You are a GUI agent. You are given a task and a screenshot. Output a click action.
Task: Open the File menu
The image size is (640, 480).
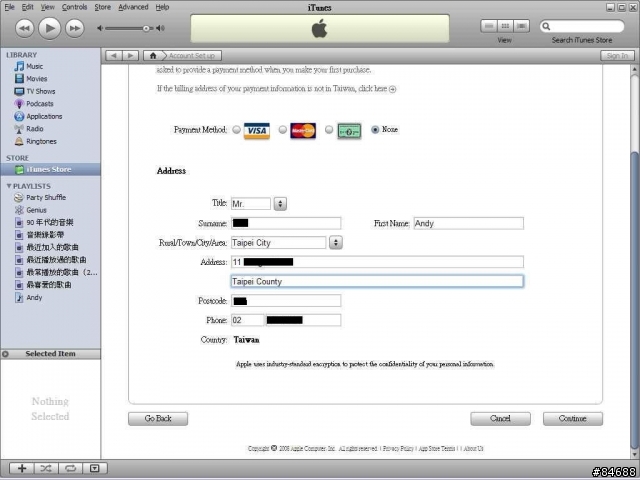9,7
